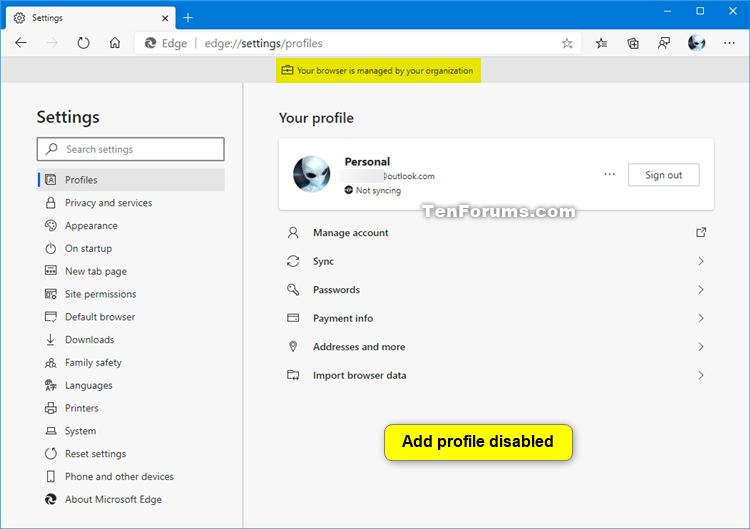This screenshot has height=529, width=750.
Task: Click the feedback icon in the toolbar
Action: [x=664, y=44]
